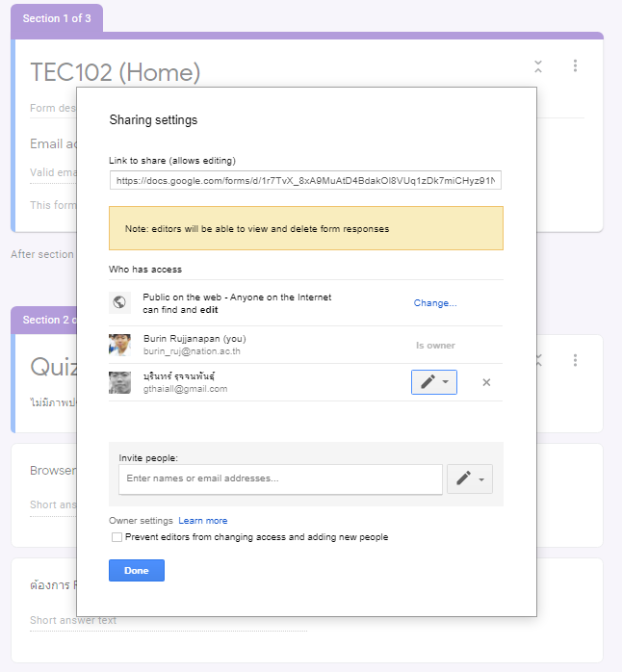Collapse Section 1 with the chevron icon
Screen dimensions: 622x672
click(x=538, y=66)
